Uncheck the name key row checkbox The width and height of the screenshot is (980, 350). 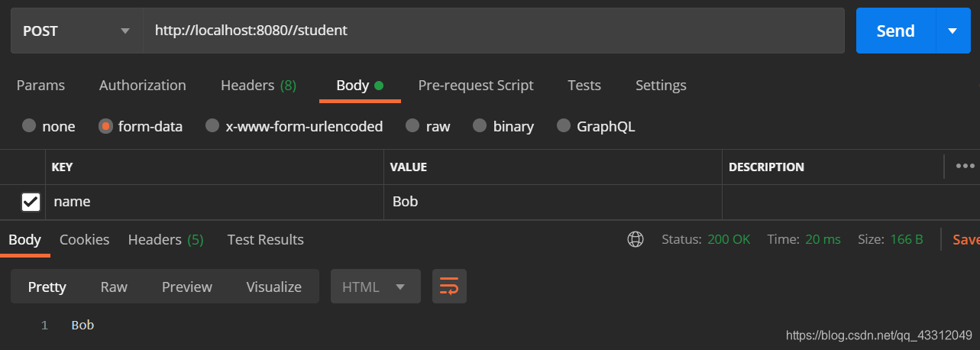(x=31, y=202)
